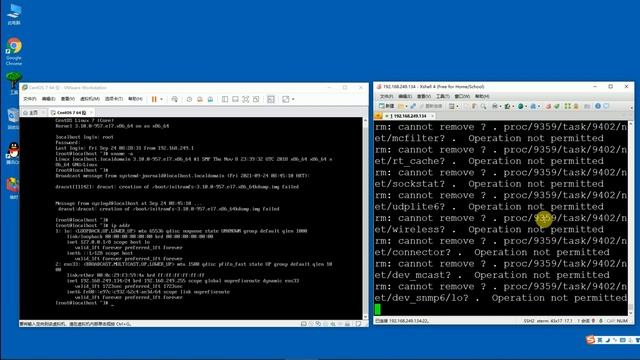Click Xshell paste clipboard icon
The height and width of the screenshot is (360, 640).
pos(474,106)
